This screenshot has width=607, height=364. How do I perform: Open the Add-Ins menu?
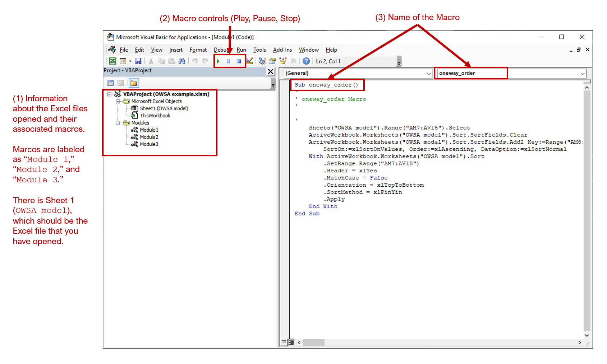(282, 50)
